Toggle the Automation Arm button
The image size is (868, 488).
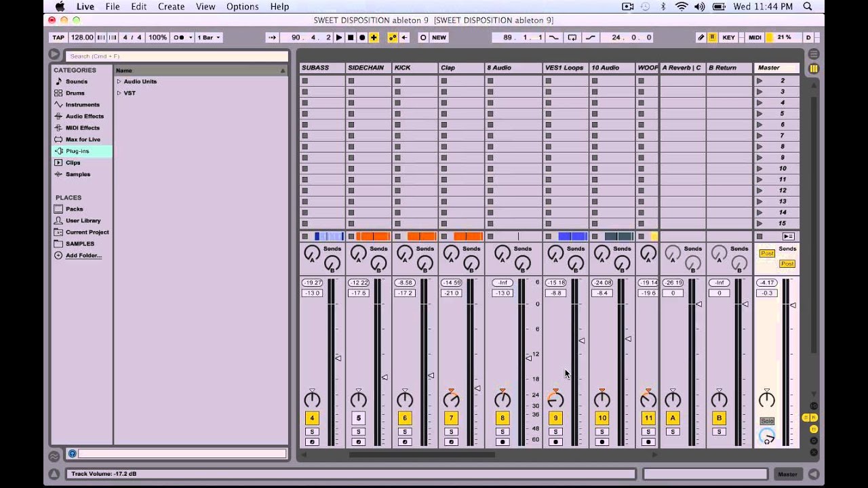393,37
